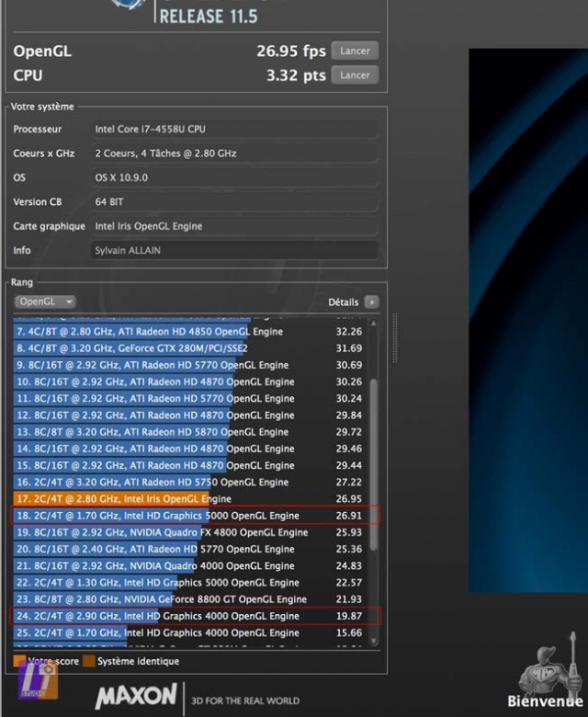Screen dimensions: 588x717
Task: Click the OpenGL 26.95 fps score
Action: [291, 51]
